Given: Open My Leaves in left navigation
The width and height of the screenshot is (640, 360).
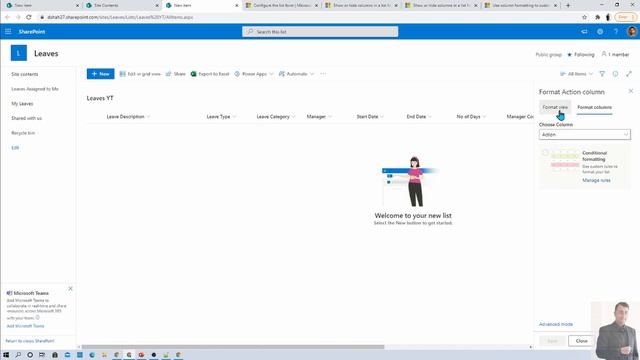Looking at the screenshot, I should (x=22, y=104).
